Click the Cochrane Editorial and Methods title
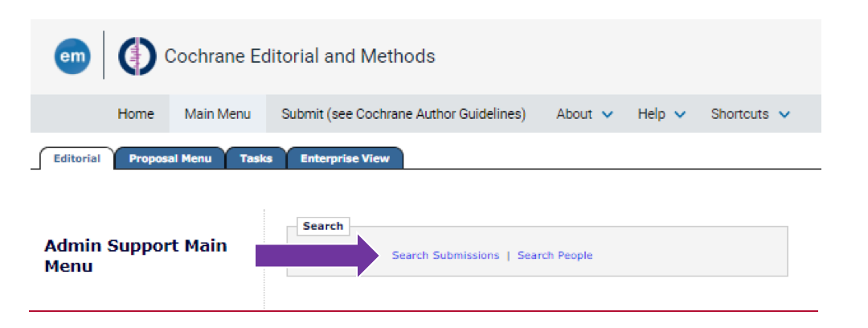This screenshot has width=868, height=328. point(300,56)
